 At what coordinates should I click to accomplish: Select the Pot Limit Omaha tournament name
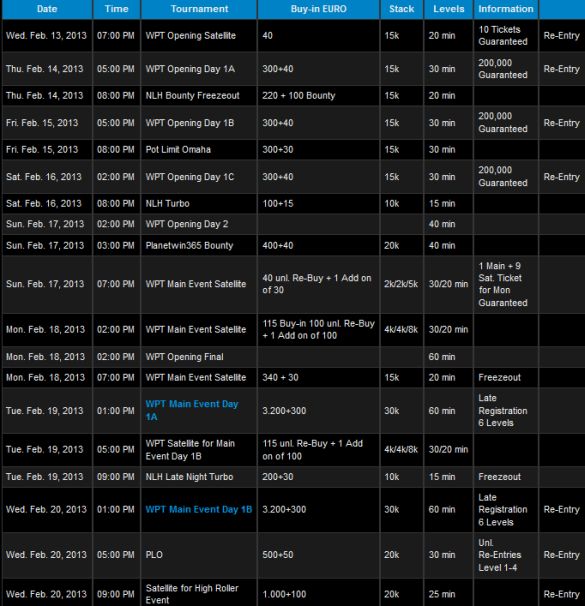(178, 150)
